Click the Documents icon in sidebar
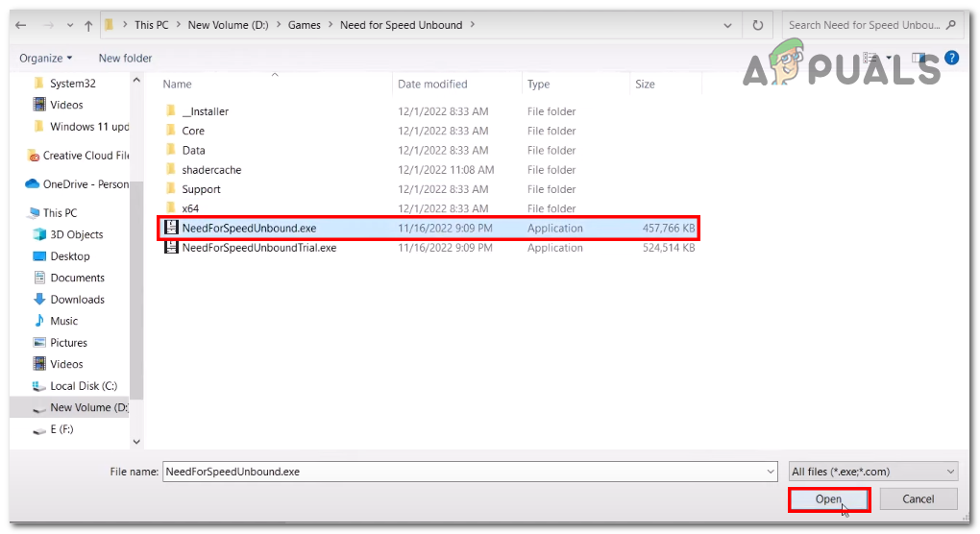The height and width of the screenshot is (534, 980). click(x=39, y=278)
